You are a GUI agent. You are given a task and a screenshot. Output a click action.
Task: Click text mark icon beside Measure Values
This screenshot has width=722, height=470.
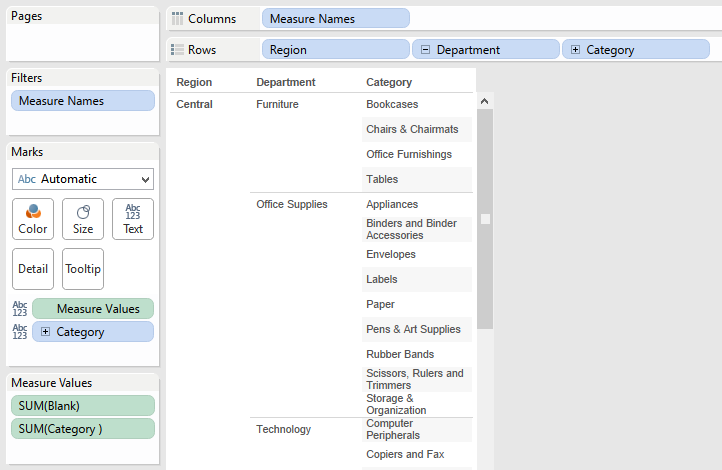pos(19,309)
